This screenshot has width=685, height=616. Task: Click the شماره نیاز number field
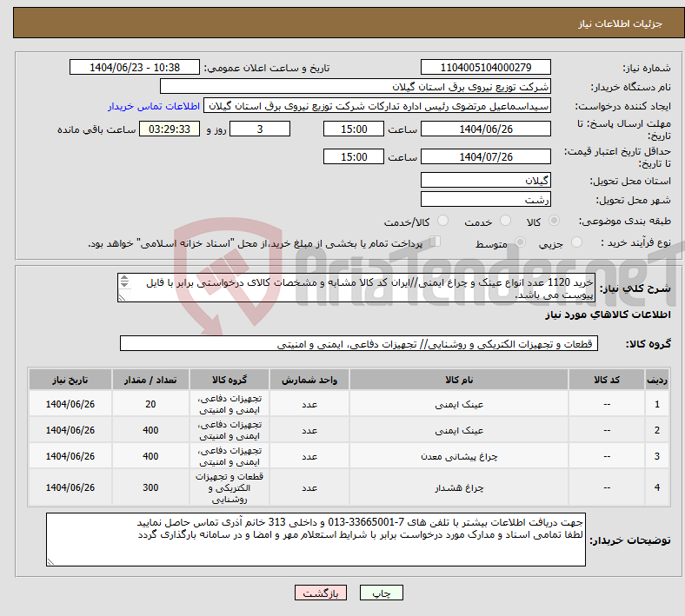[485, 68]
